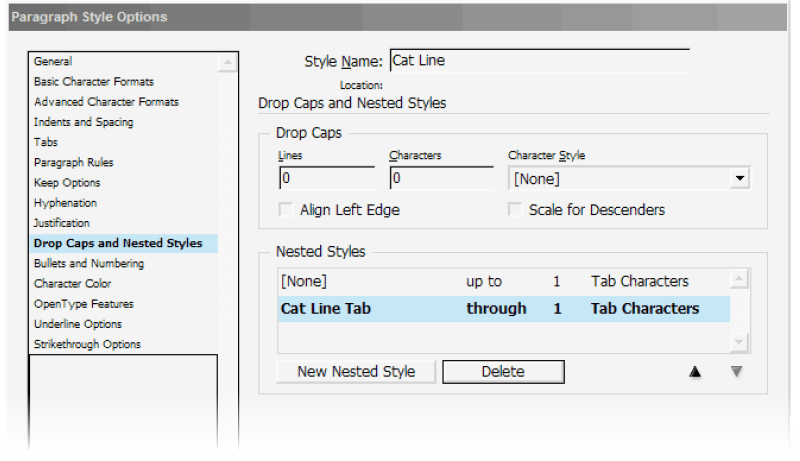Open Justification category
The height and width of the screenshot is (461, 800).
coord(62,223)
